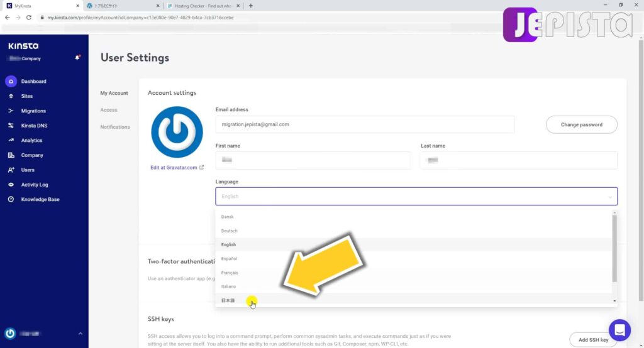Click the language list scrollbar thumb

tap(614, 248)
